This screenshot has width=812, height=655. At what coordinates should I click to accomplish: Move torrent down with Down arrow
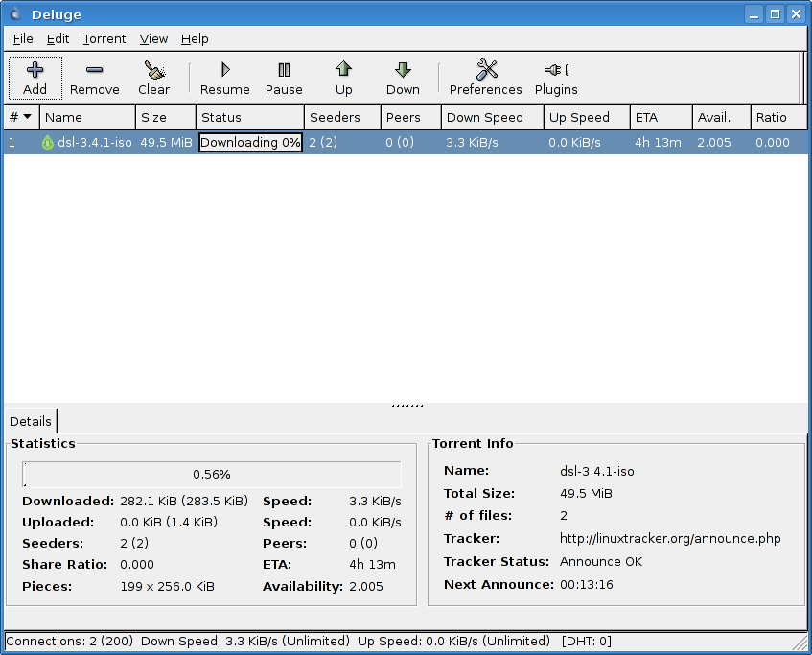(403, 70)
